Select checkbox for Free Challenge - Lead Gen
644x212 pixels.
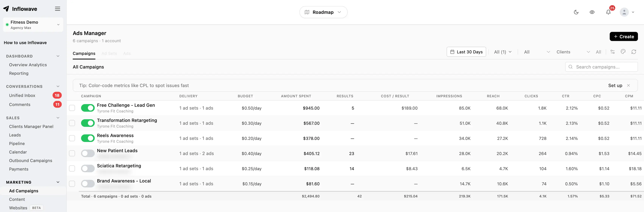tap(72, 108)
